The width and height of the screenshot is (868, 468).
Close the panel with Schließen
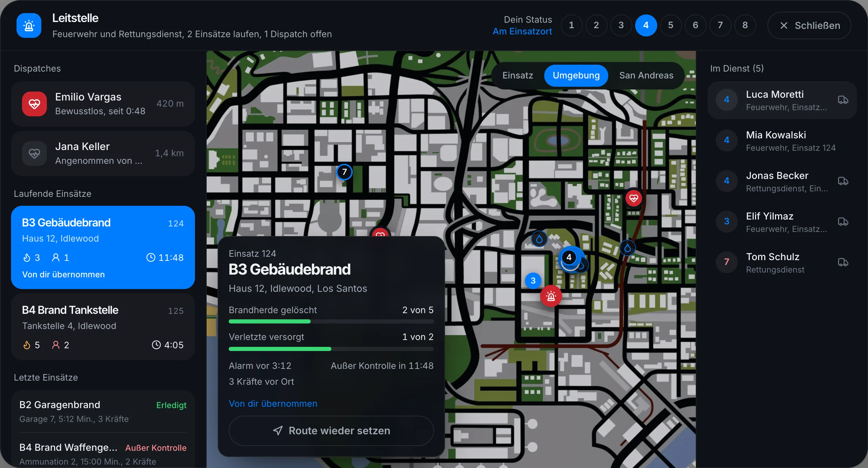click(809, 25)
